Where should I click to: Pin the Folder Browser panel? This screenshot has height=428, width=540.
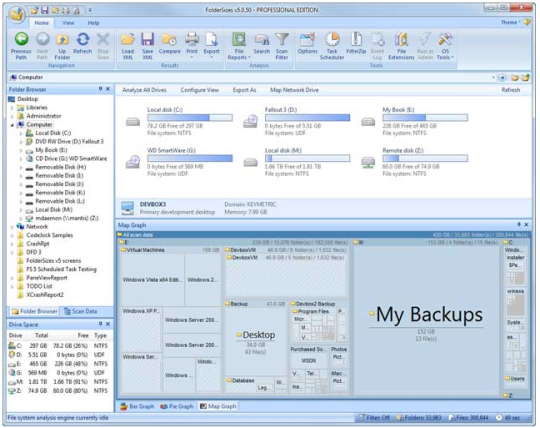100,89
